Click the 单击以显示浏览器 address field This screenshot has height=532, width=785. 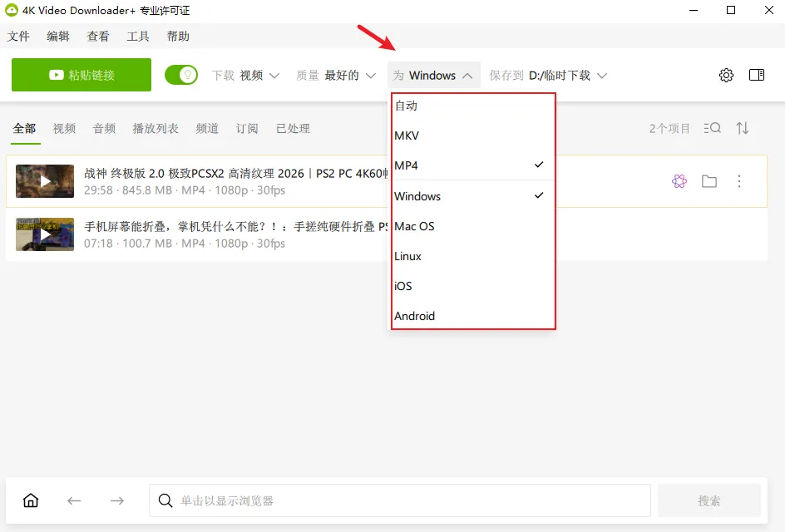(399, 500)
